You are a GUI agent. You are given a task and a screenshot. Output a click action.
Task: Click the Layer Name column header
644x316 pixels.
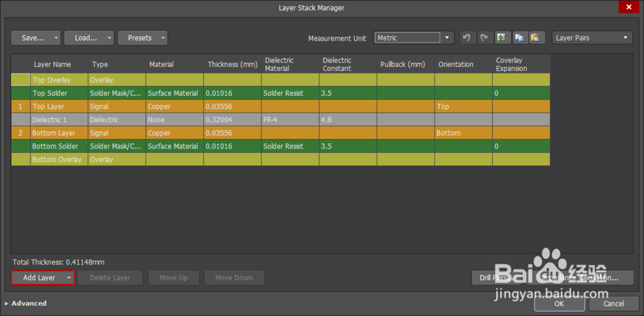(x=59, y=64)
